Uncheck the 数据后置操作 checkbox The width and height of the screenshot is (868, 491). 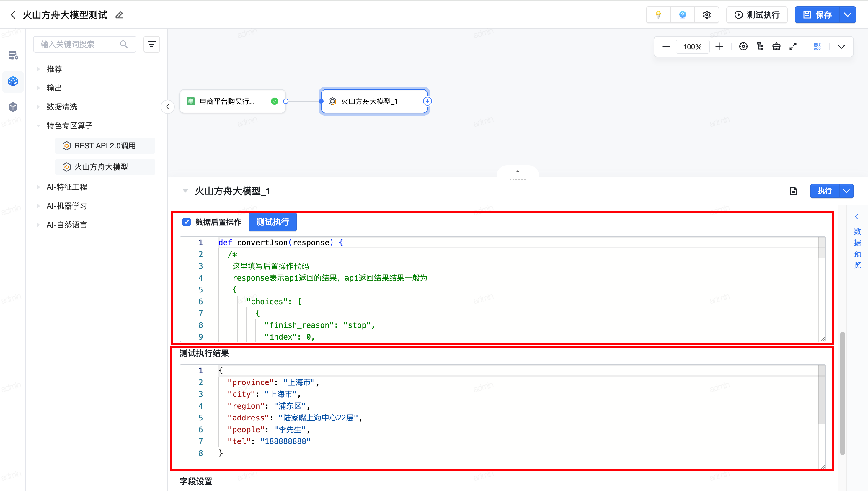[x=187, y=222]
